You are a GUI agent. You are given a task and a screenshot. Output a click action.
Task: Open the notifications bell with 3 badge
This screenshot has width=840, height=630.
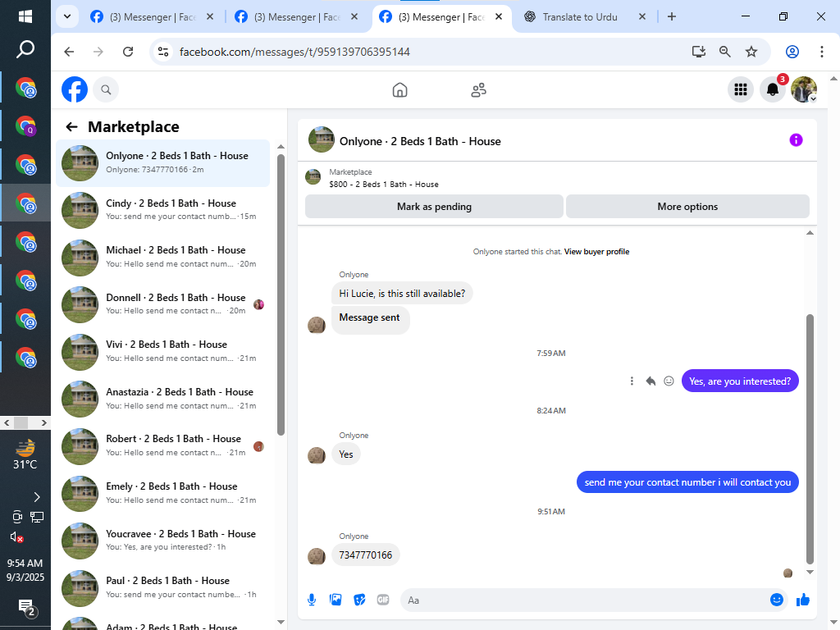773,89
